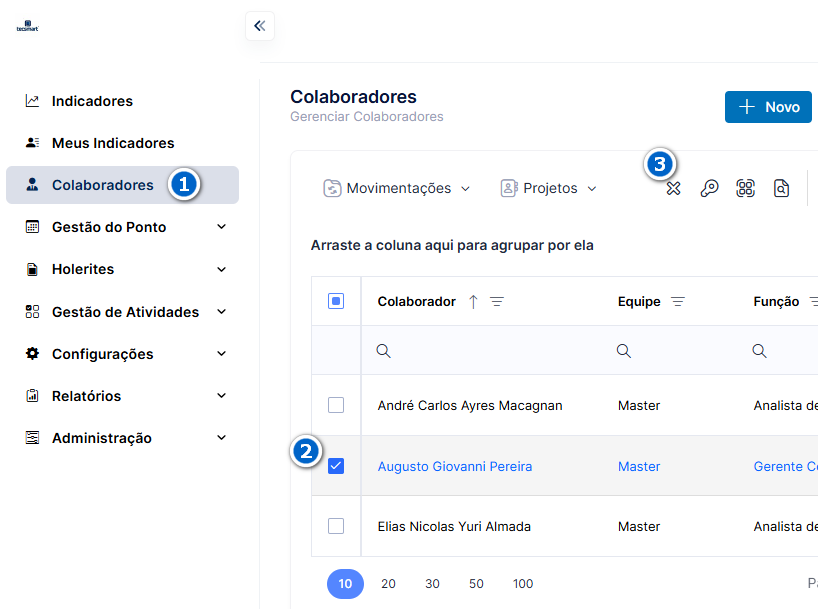Uncheck Augusto Giovanni Pereira row checkbox

coord(336,466)
